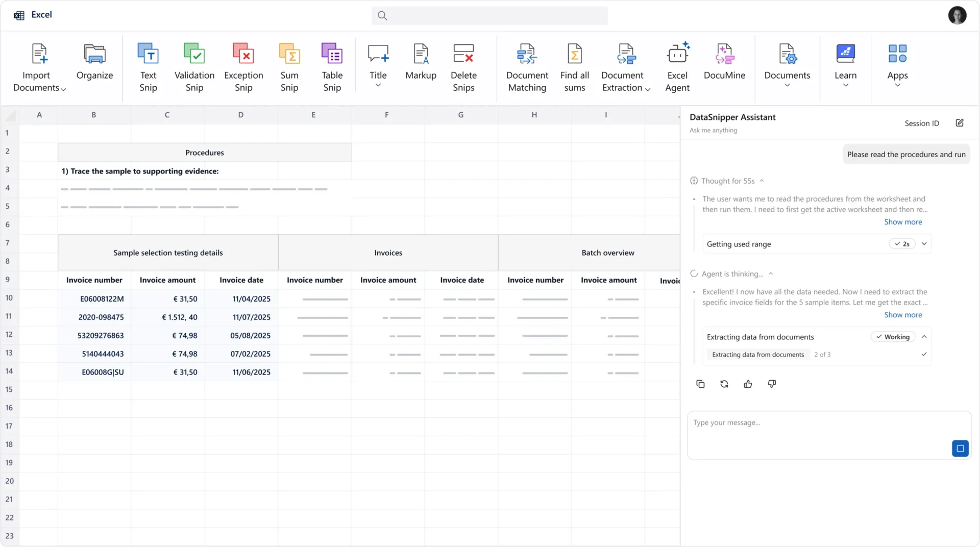Give thumbs up feedback on the response

pyautogui.click(x=748, y=384)
